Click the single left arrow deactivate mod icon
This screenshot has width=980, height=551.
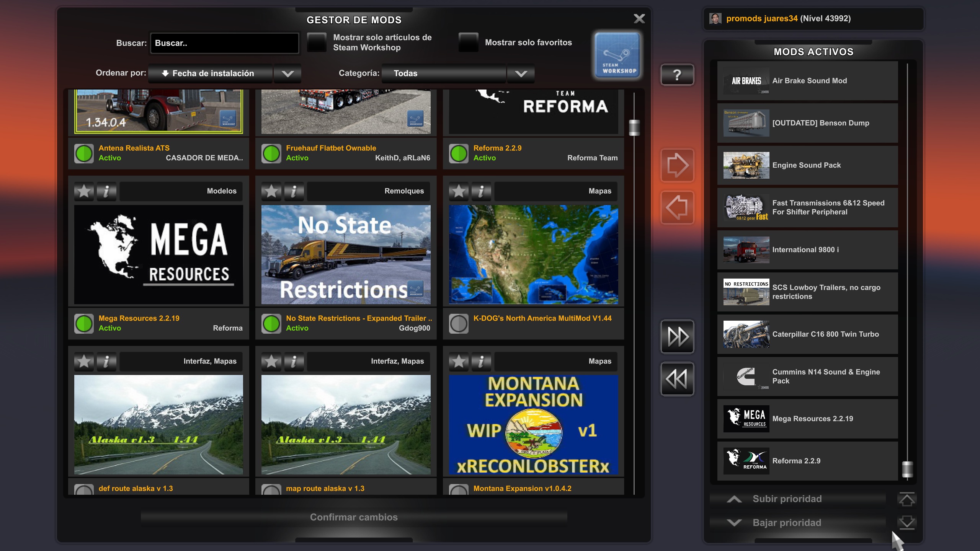pyautogui.click(x=677, y=207)
